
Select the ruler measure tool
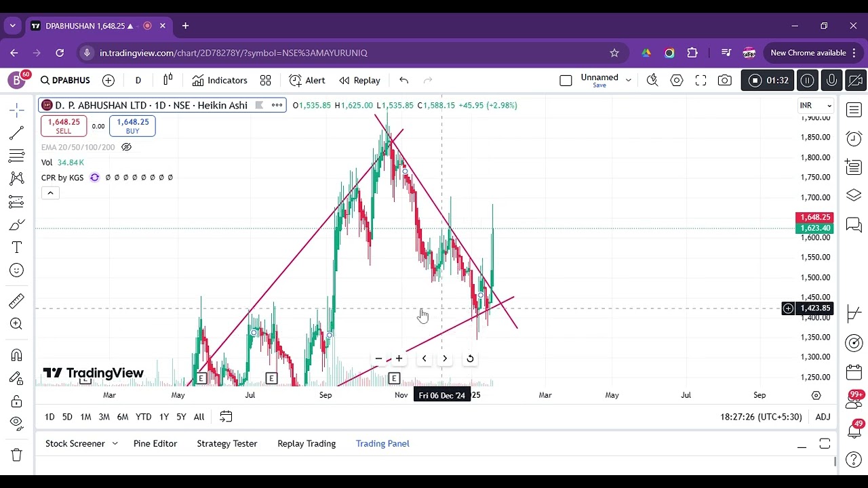pyautogui.click(x=17, y=301)
